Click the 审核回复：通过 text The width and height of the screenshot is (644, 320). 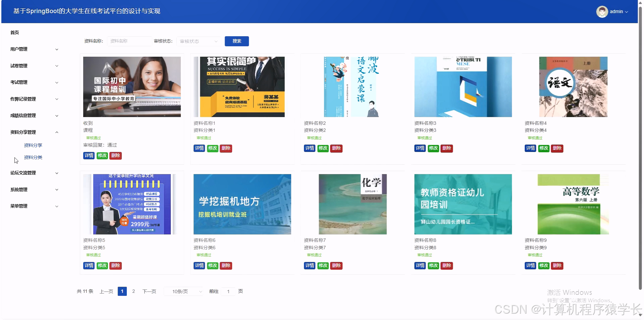(x=100, y=145)
